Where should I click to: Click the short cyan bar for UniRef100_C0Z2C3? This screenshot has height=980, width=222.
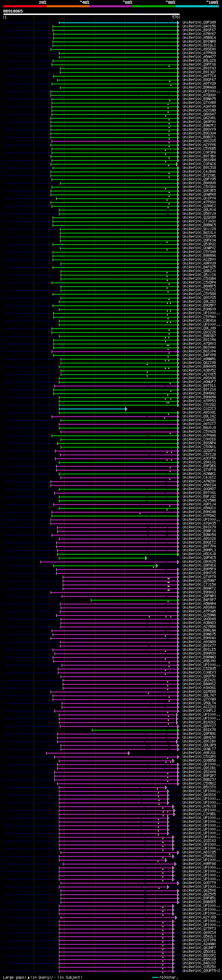[93, 409]
